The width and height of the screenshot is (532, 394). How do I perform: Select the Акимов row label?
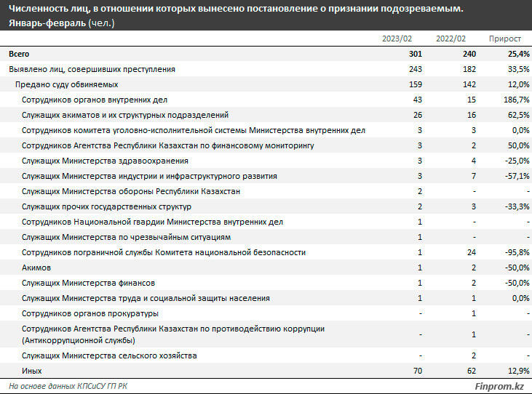point(36,268)
